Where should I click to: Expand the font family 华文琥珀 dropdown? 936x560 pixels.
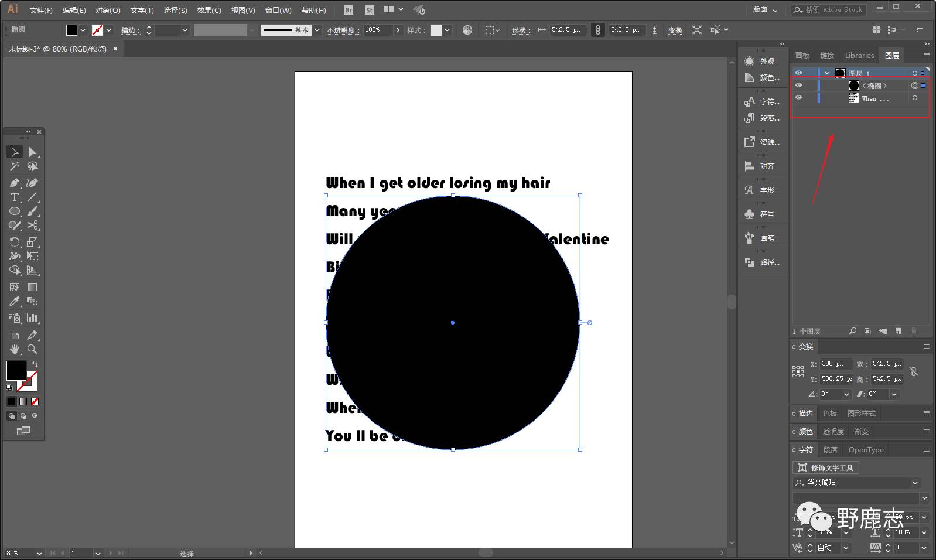pos(915,483)
